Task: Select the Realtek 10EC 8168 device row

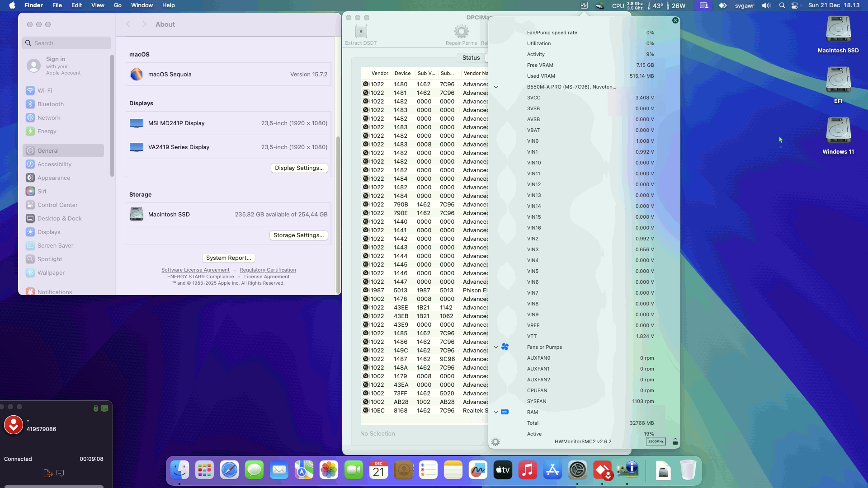Action: coord(425,411)
